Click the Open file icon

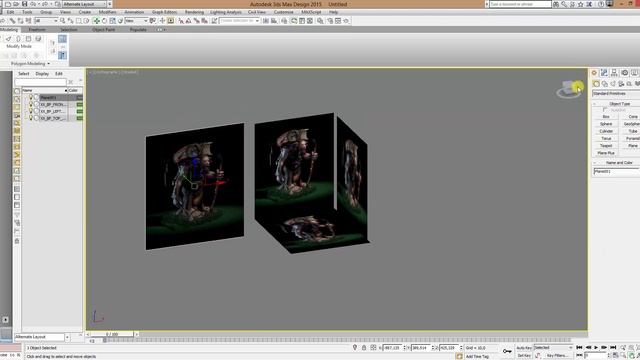click(x=16, y=4)
